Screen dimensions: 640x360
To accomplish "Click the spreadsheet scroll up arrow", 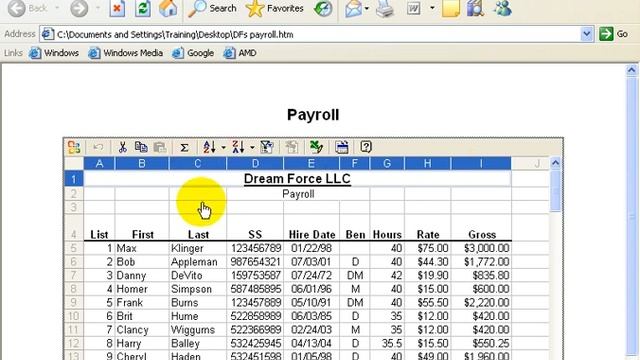I will 555,164.
